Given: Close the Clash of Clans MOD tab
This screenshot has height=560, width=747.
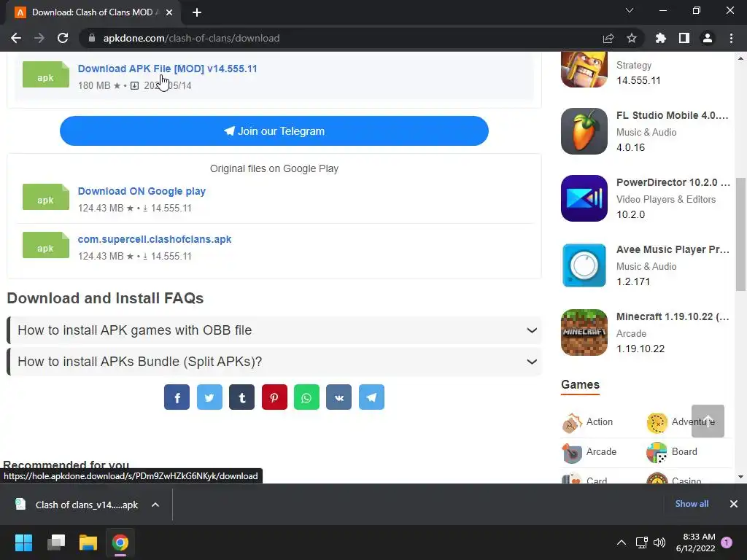Looking at the screenshot, I should pyautogui.click(x=169, y=12).
